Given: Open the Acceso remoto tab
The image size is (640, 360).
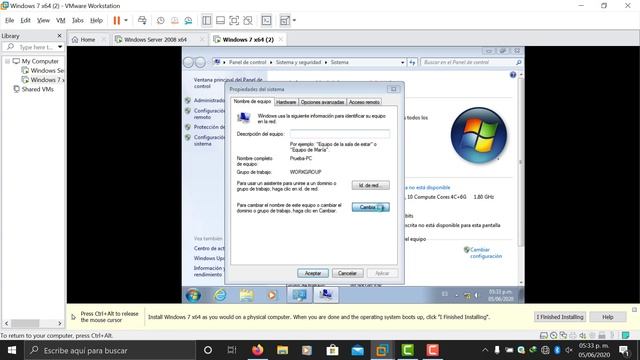Looking at the screenshot, I should coord(364,102).
